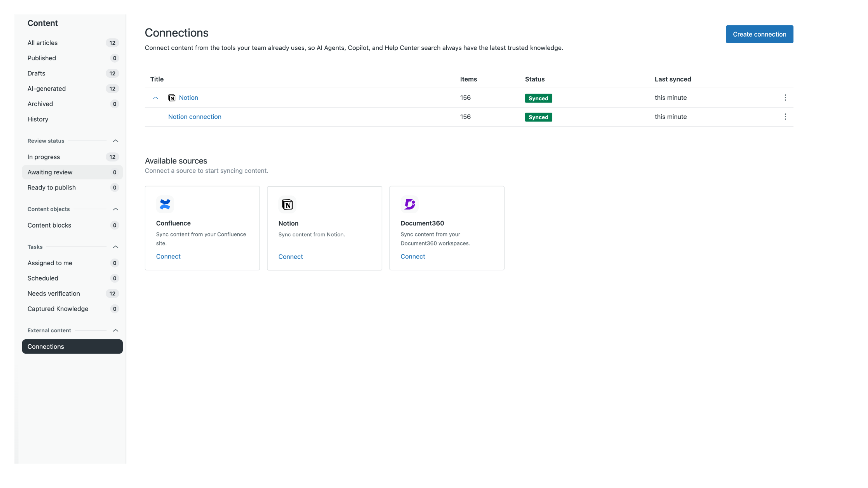Collapse the Tasks section
This screenshot has width=868, height=488.
(115, 247)
